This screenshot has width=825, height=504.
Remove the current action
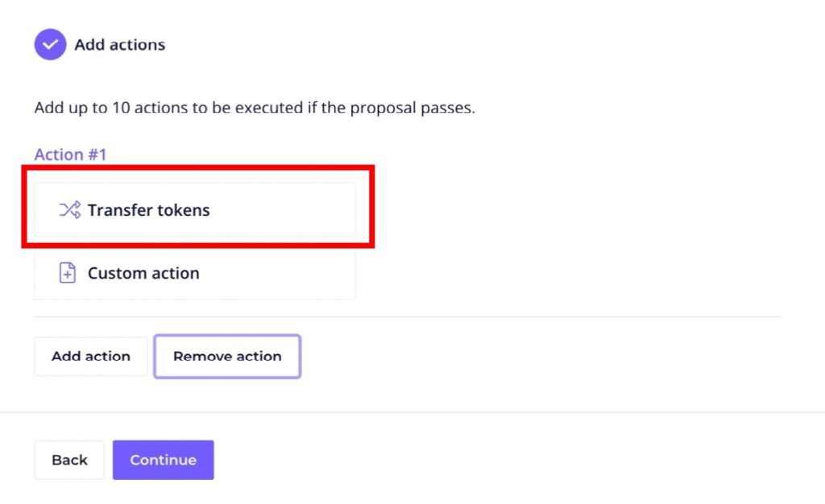[x=227, y=357]
